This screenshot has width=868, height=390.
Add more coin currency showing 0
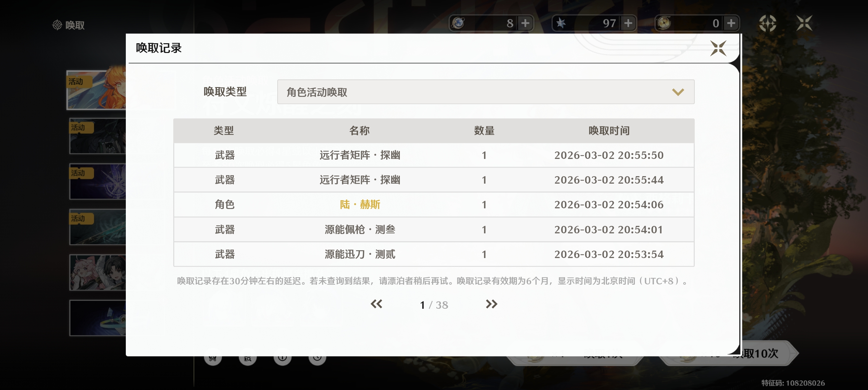pyautogui.click(x=731, y=23)
